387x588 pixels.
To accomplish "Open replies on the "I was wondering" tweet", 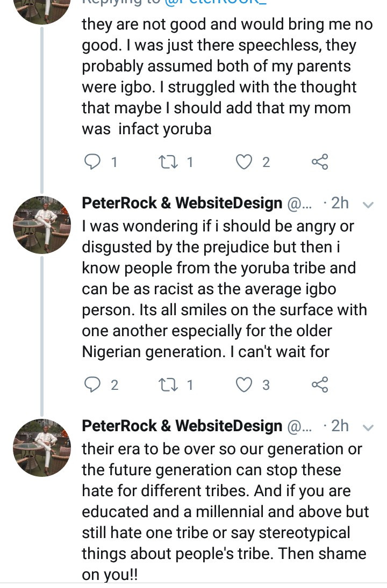I will pyautogui.click(x=94, y=384).
